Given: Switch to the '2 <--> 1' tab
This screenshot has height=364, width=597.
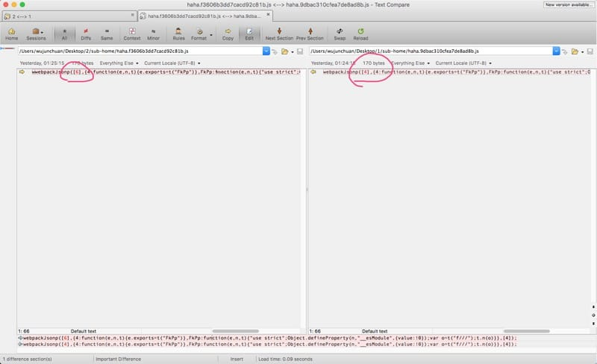Looking at the screenshot, I should click(69, 16).
